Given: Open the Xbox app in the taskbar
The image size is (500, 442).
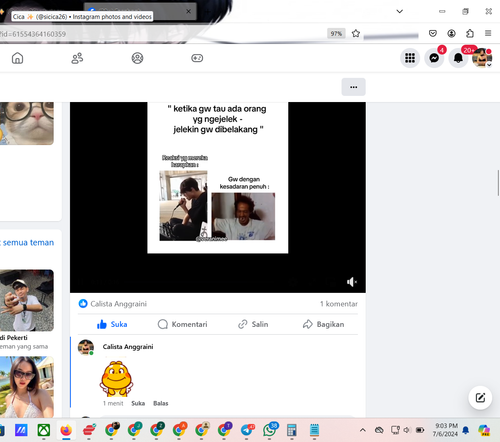Looking at the screenshot, I should click(44, 430).
